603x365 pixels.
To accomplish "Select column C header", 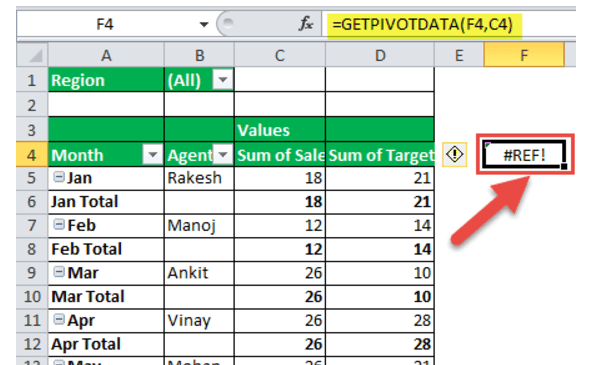I will click(x=280, y=55).
